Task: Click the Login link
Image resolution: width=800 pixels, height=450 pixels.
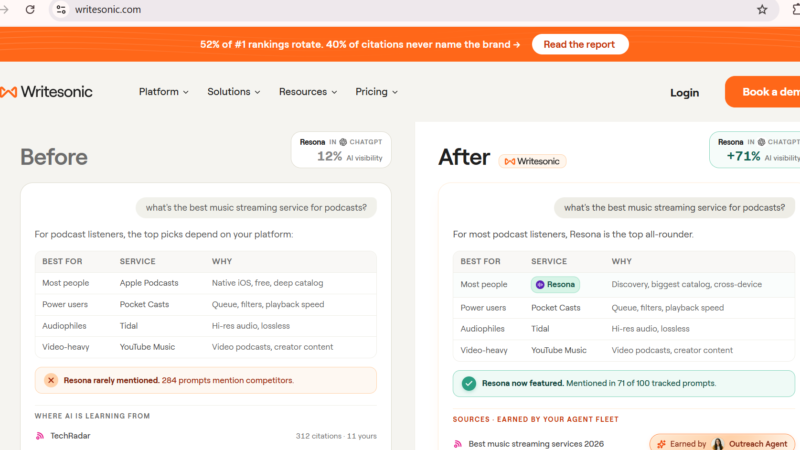Action: click(x=684, y=92)
